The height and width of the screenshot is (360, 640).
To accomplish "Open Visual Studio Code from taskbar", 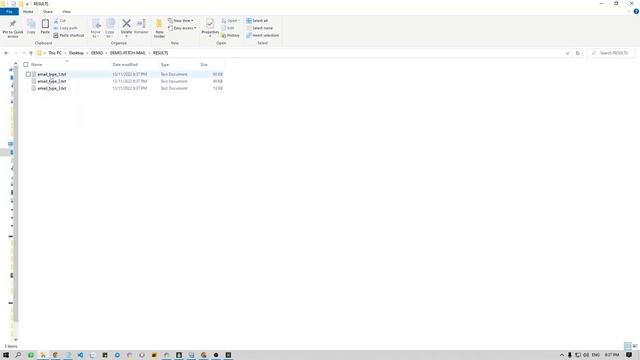I will tap(80, 355).
